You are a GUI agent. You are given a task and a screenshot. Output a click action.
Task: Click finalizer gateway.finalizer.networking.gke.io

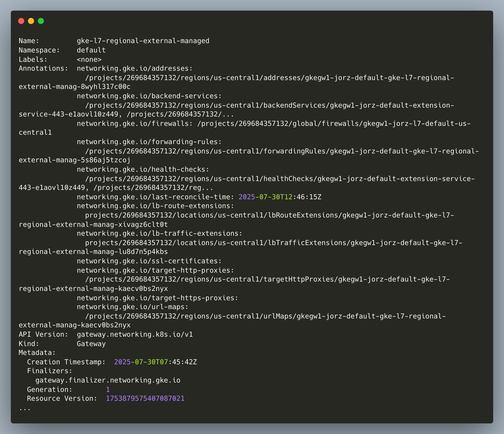[108, 380]
